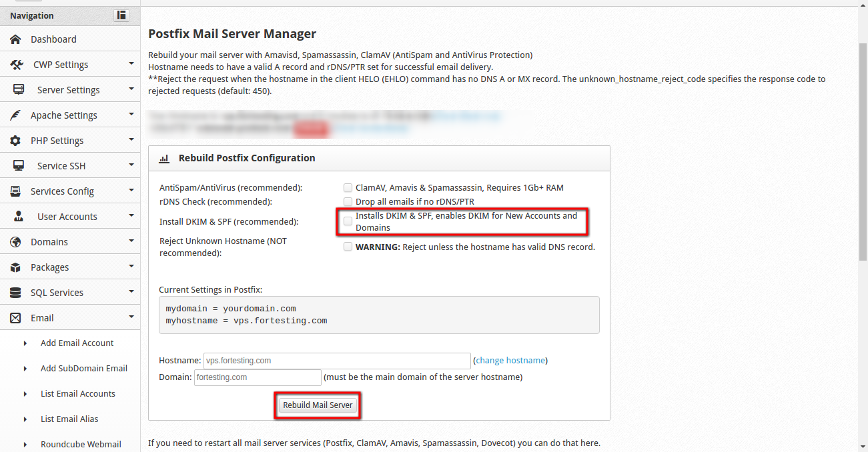Expand Server Settings dropdown arrow
The width and height of the screenshot is (868, 452).
pos(131,89)
